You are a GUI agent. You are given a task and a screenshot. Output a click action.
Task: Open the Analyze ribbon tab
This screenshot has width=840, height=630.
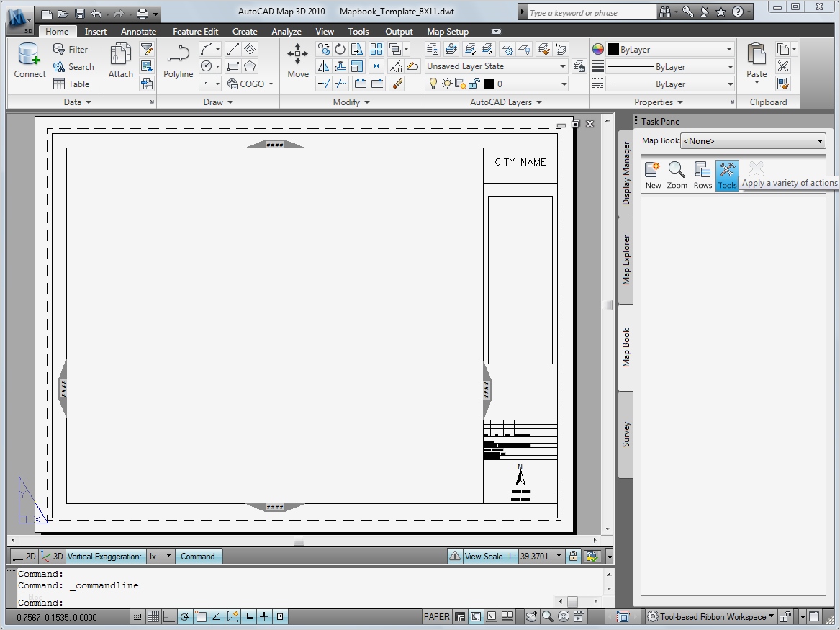pos(286,32)
